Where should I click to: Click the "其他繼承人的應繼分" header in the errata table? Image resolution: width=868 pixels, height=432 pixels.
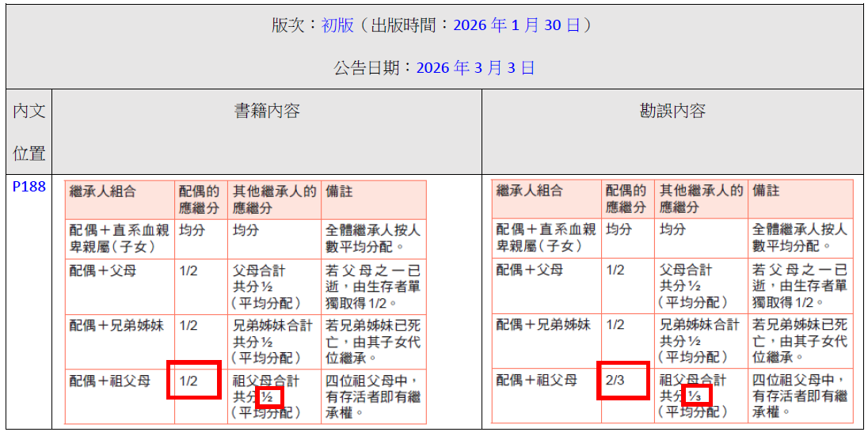701,199
